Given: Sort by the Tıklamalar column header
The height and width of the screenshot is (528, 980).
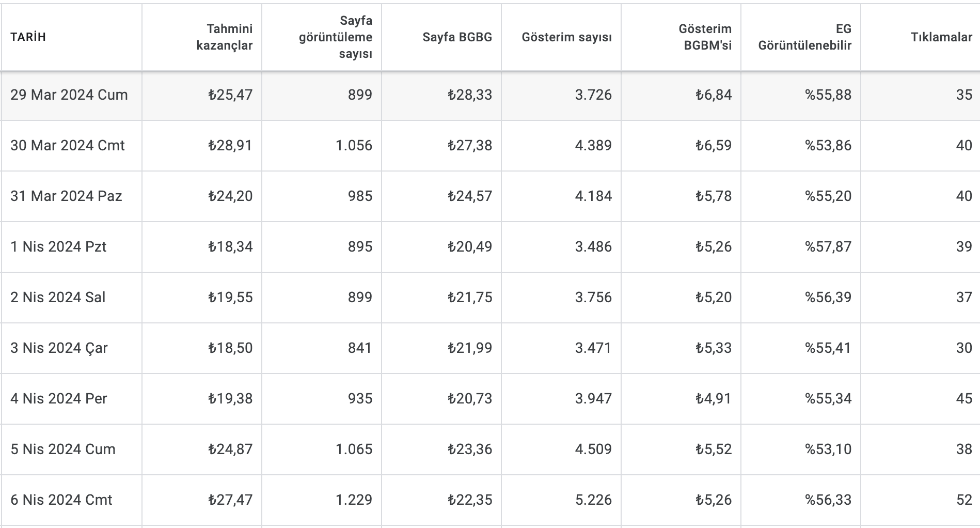Looking at the screenshot, I should tap(941, 37).
